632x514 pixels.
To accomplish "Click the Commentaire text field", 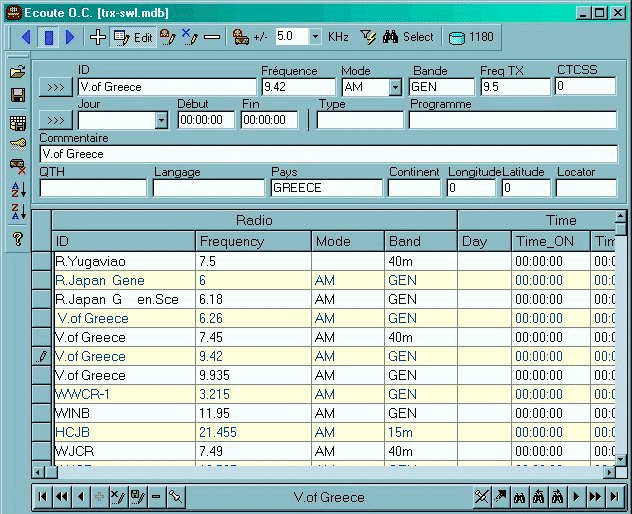I will (328, 154).
